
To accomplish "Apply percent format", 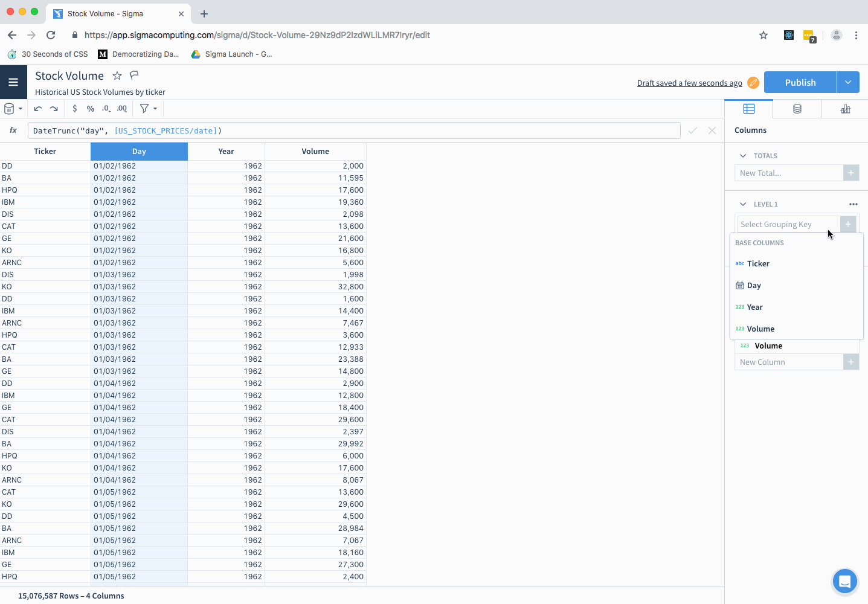I will click(x=91, y=109).
